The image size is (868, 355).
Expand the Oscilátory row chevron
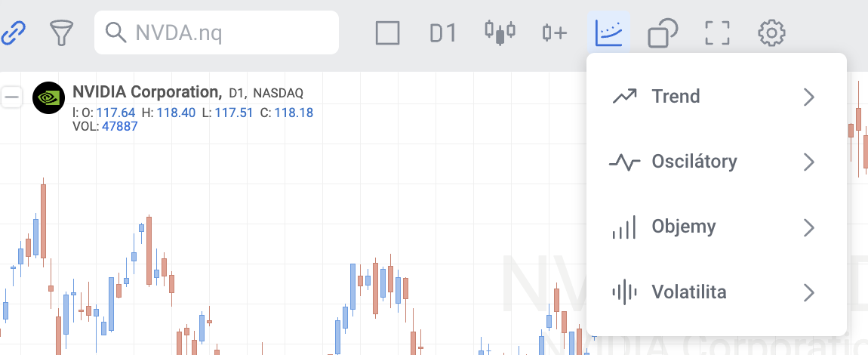click(x=809, y=162)
